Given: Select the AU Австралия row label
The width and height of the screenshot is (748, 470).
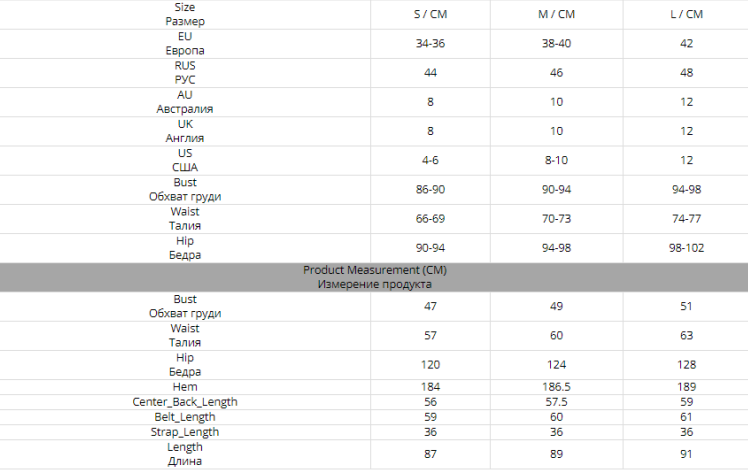Looking at the screenshot, I should pyautogui.click(x=184, y=102).
